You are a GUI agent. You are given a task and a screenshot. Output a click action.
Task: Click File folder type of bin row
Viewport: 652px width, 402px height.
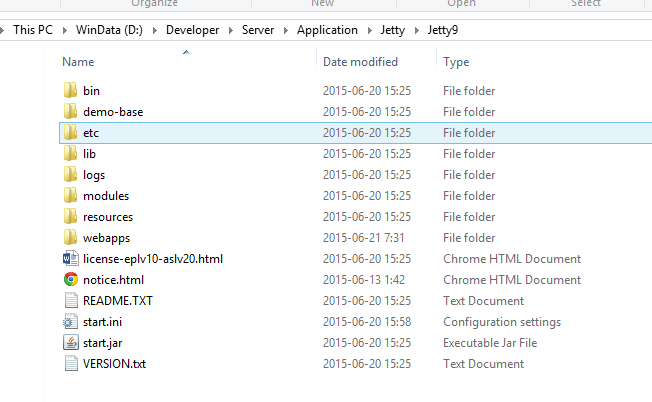click(x=469, y=91)
